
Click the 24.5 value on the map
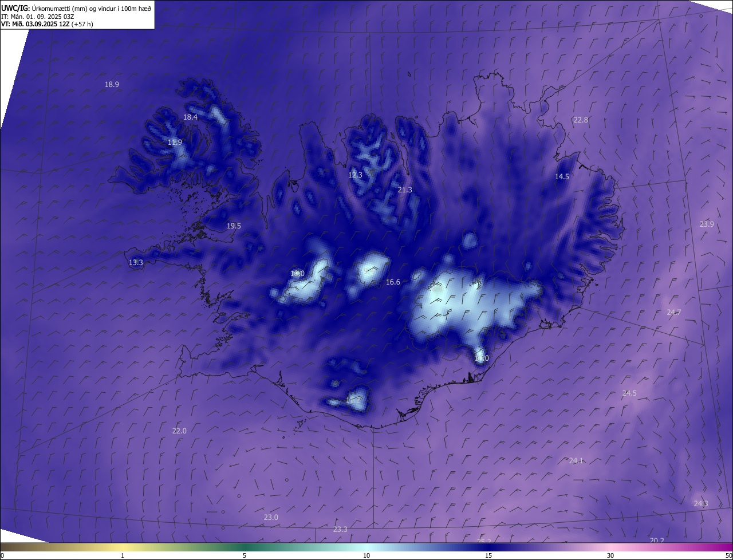click(629, 393)
